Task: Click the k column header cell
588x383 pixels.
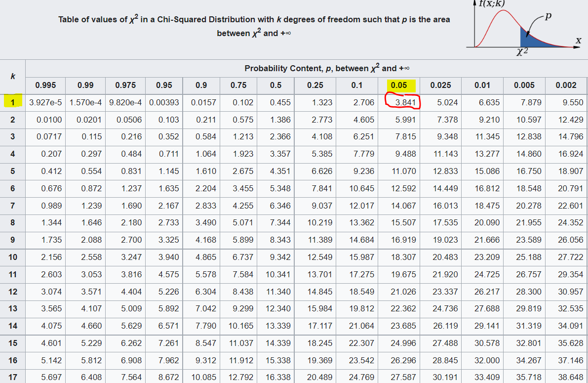Action: pos(13,77)
